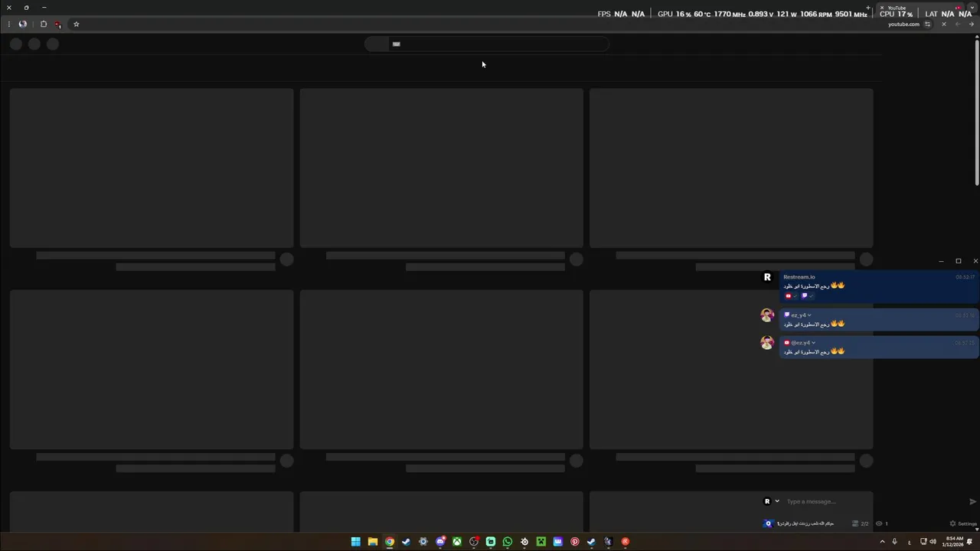The width and height of the screenshot is (980, 551).
Task: Open the extension icon beside the bookmark star
Action: (x=57, y=24)
